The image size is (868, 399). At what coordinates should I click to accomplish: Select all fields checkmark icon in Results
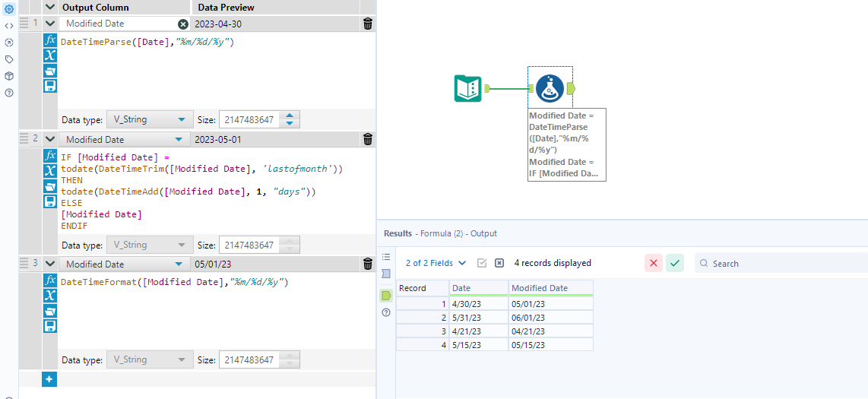click(482, 263)
